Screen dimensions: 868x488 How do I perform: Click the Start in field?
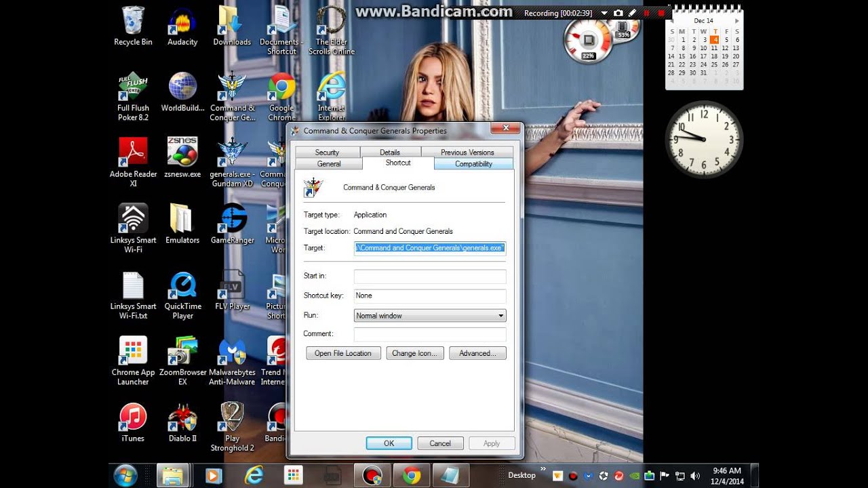click(430, 276)
